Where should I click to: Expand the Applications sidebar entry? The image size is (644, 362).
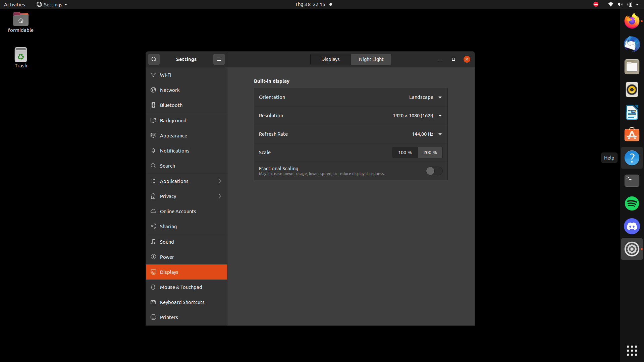tap(186, 181)
